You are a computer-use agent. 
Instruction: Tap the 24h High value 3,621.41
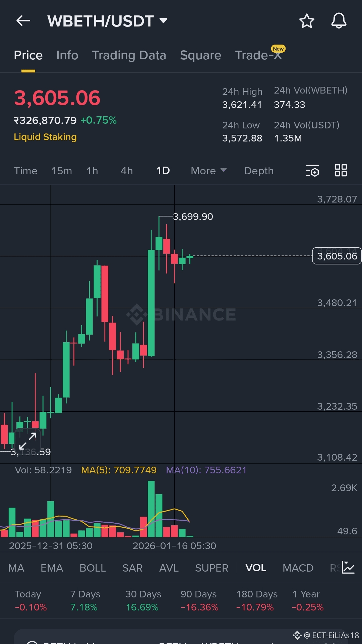[242, 105]
